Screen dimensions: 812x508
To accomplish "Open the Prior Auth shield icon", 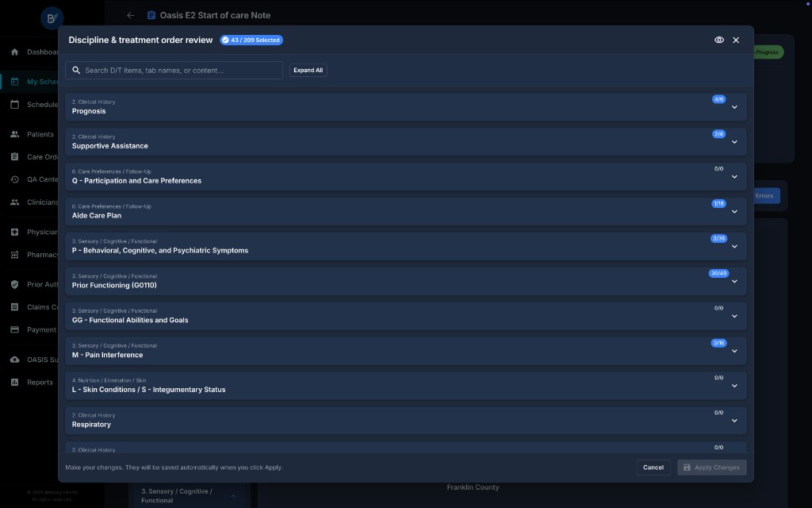I will [14, 284].
